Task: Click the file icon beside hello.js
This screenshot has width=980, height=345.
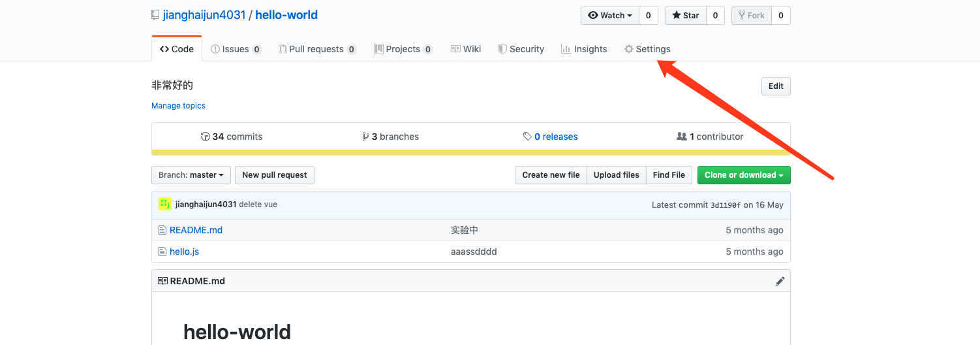Action: pyautogui.click(x=162, y=252)
